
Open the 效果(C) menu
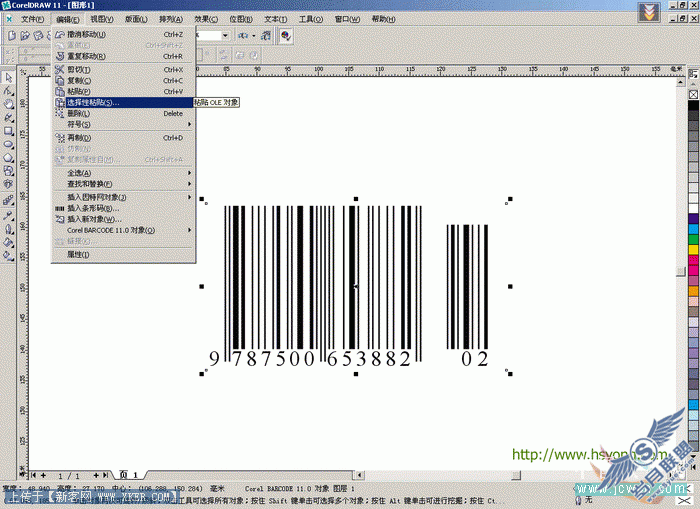206,19
